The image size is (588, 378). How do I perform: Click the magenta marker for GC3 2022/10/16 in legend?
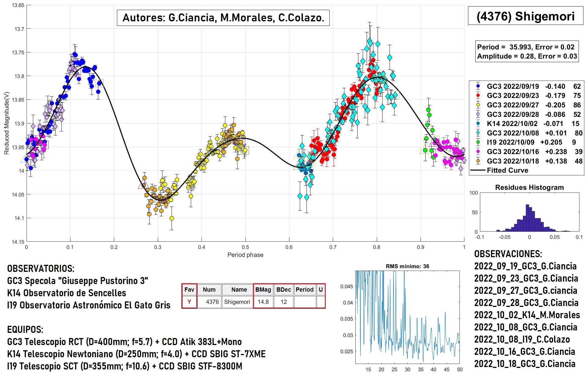tap(478, 152)
